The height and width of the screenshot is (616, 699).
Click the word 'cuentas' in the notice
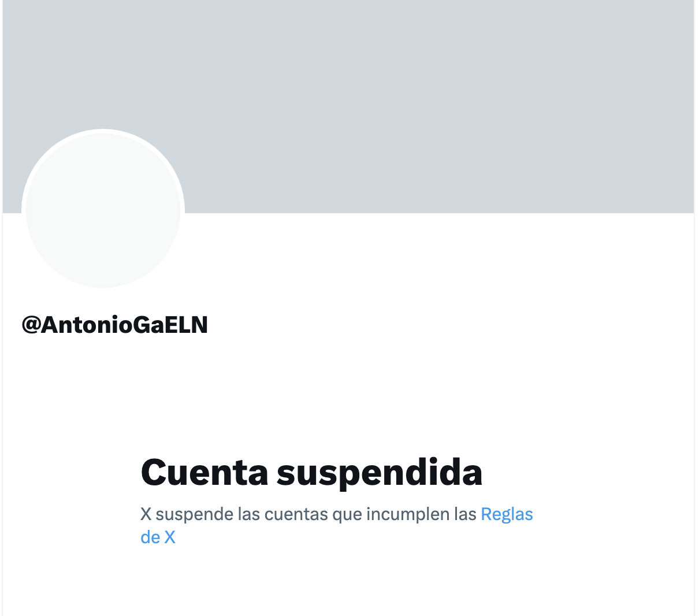[x=295, y=514]
